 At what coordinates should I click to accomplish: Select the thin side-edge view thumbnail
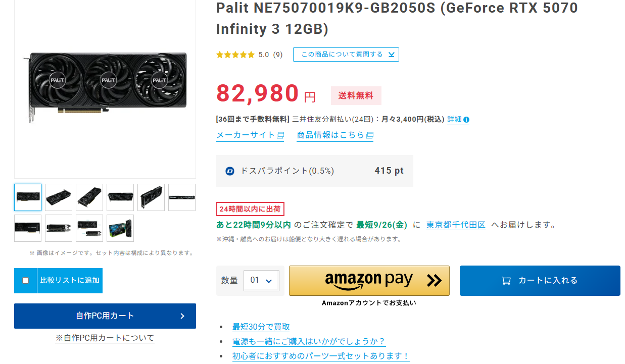[x=182, y=197]
